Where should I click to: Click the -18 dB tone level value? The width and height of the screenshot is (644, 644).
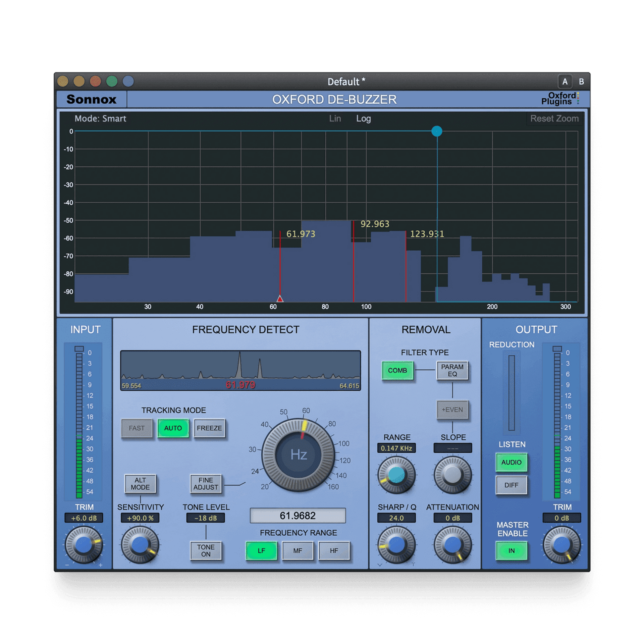(206, 518)
